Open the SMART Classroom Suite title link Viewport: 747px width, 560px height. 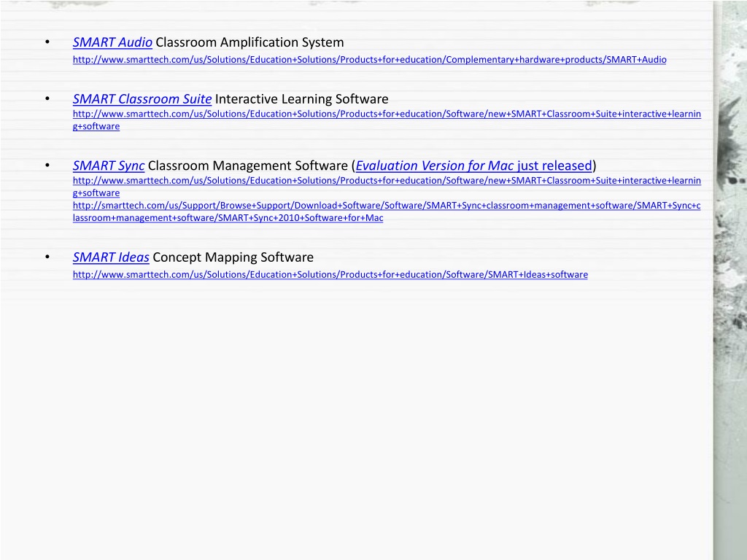(142, 99)
